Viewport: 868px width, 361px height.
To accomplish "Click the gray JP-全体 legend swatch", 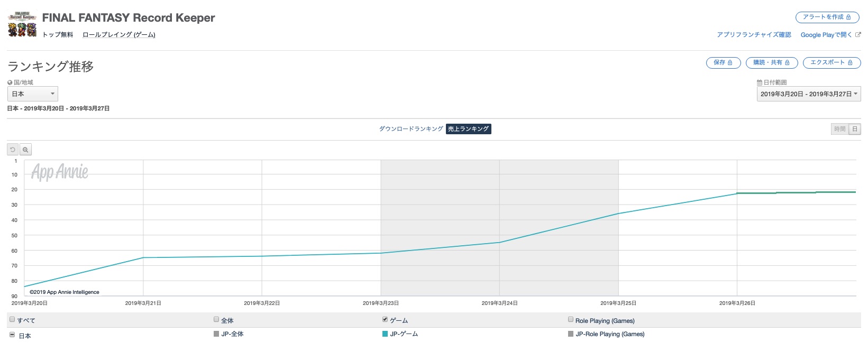I will coord(216,334).
